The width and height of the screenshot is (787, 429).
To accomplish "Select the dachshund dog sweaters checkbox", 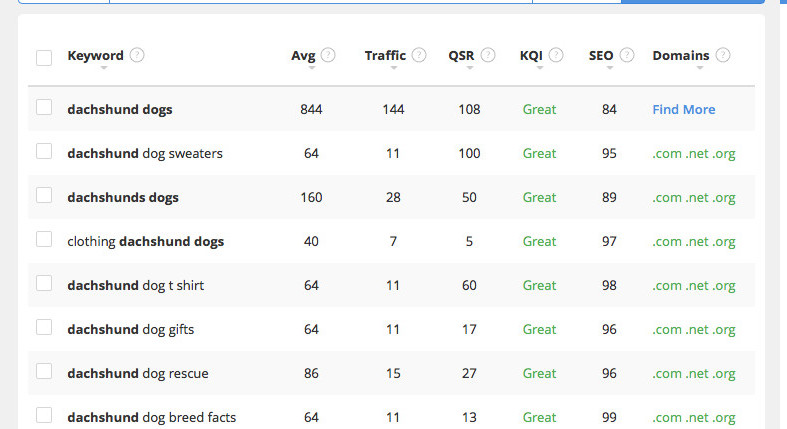I will click(44, 151).
